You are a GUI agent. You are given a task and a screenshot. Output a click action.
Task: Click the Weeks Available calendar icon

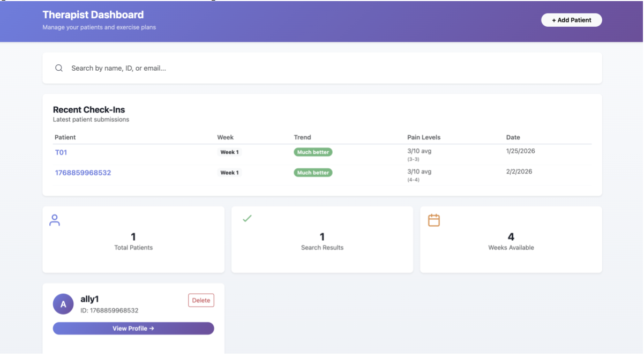click(x=433, y=219)
